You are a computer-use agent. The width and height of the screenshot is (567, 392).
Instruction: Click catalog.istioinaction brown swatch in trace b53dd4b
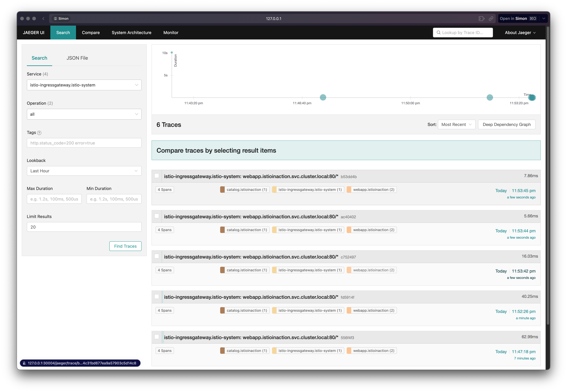pos(222,190)
